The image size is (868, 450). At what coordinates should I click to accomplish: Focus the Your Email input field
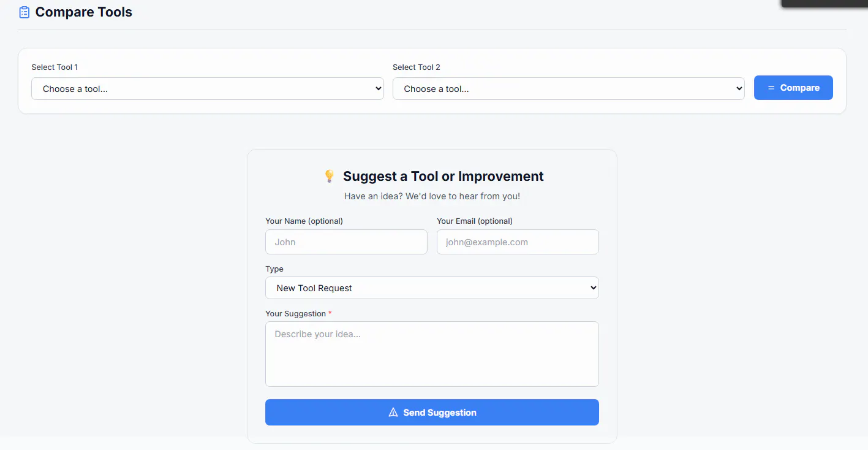click(518, 242)
